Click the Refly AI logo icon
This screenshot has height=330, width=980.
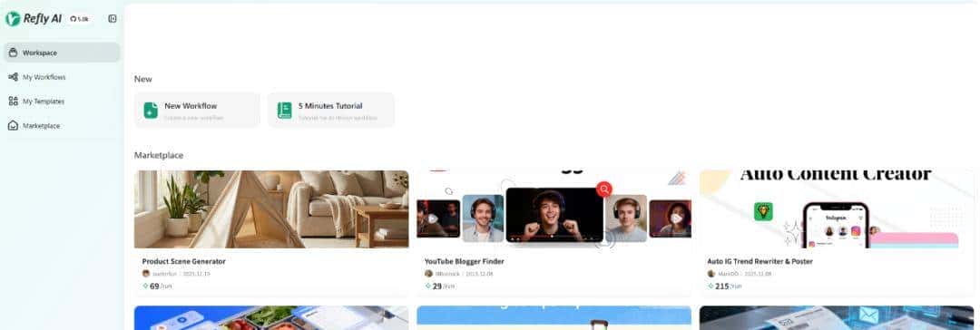(x=13, y=19)
